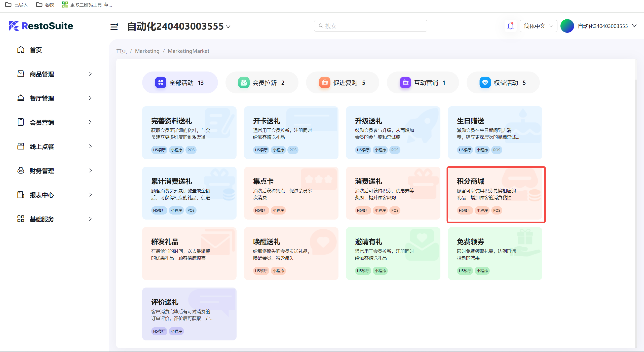644x352 pixels.
Task: Open the 唤醒送礼 activity card
Action: [291, 254]
